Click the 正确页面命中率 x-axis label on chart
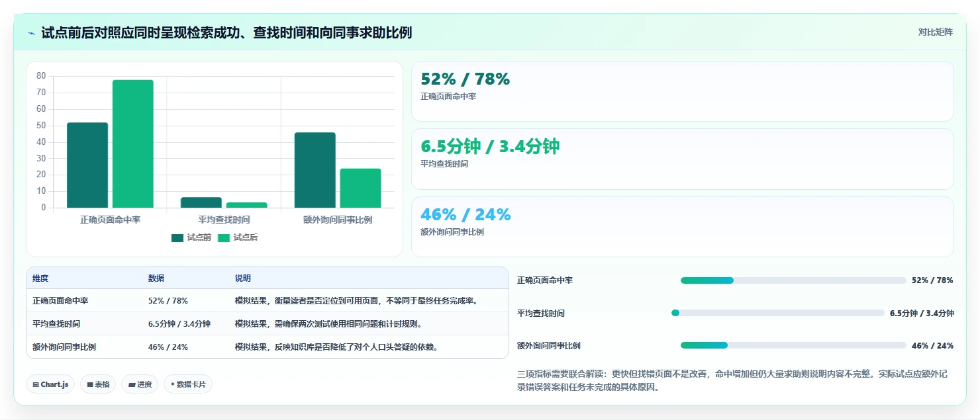Image resolution: width=980 pixels, height=420 pixels. [x=110, y=220]
